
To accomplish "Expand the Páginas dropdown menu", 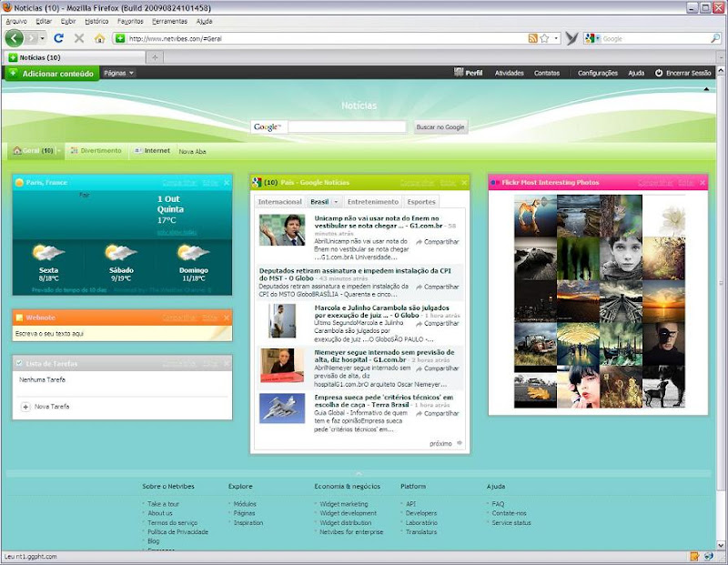I will (x=119, y=73).
